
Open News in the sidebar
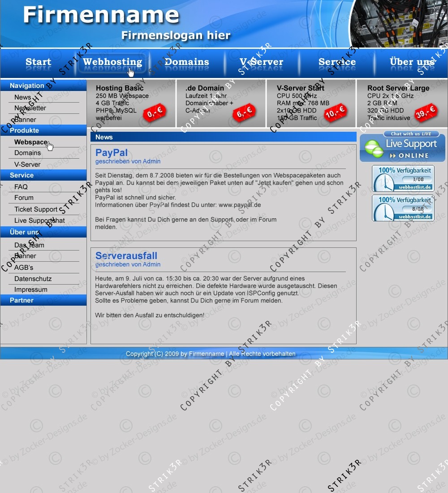click(23, 97)
